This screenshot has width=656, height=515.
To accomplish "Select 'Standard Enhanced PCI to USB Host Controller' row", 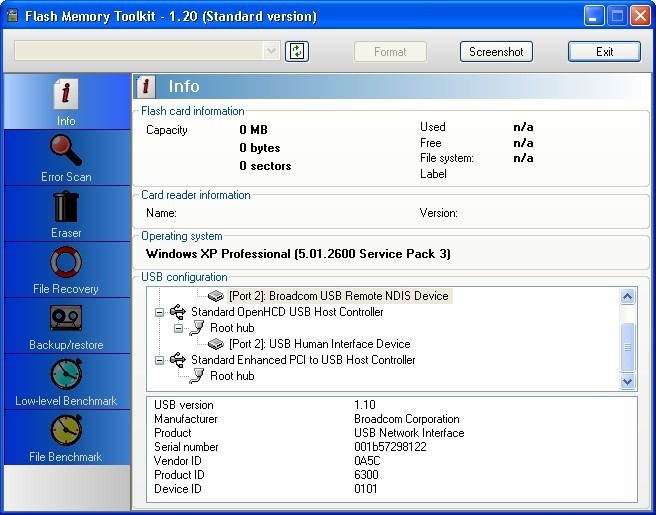I will (303, 360).
